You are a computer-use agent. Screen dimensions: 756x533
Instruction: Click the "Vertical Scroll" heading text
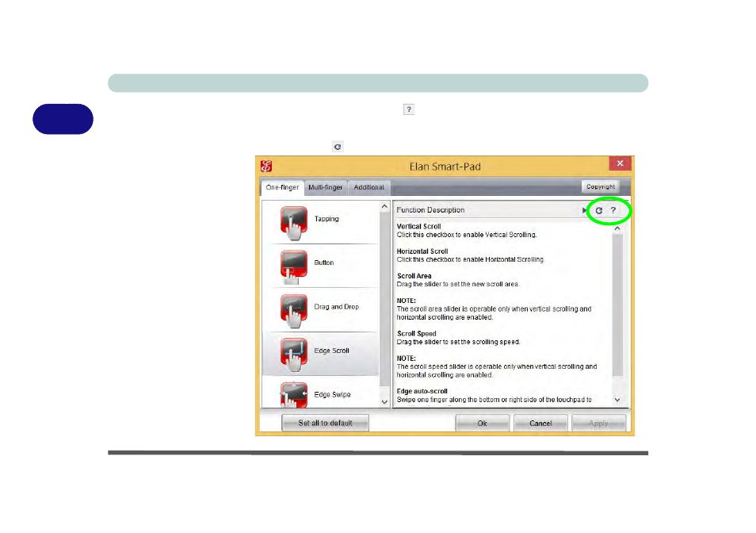click(418, 226)
